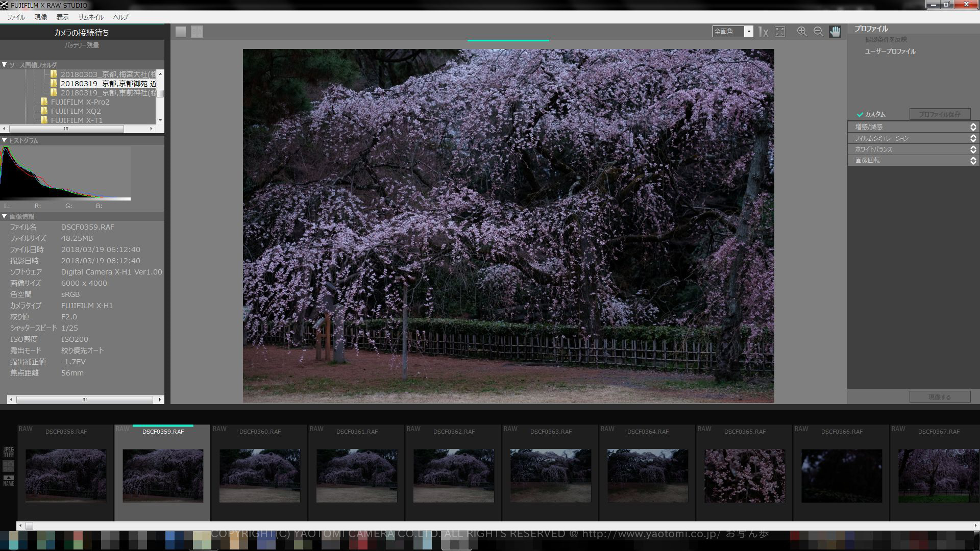This screenshot has height=551, width=980.
Task: Click the exposure compensation -1.7EV value
Action: tap(73, 362)
